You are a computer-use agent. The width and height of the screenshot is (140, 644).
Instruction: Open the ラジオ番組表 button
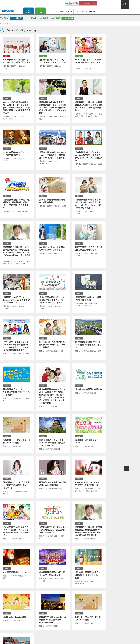pos(68,18)
